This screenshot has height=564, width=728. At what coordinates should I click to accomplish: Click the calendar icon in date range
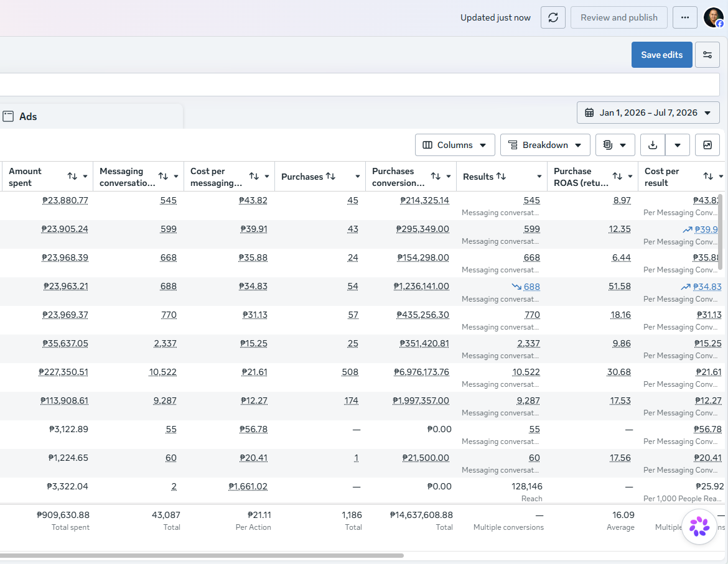pos(589,113)
